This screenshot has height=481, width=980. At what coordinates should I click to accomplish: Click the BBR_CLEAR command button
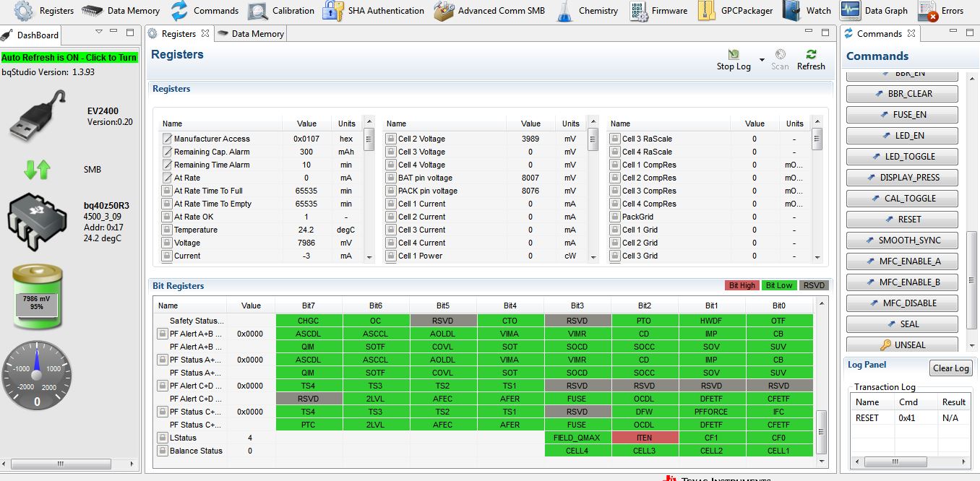click(x=903, y=94)
